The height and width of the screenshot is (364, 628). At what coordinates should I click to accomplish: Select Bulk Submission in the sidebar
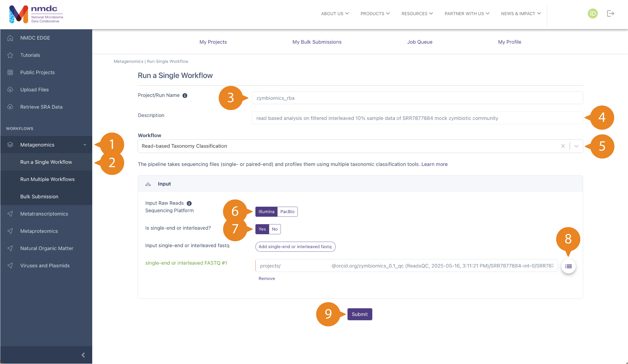(x=46, y=196)
